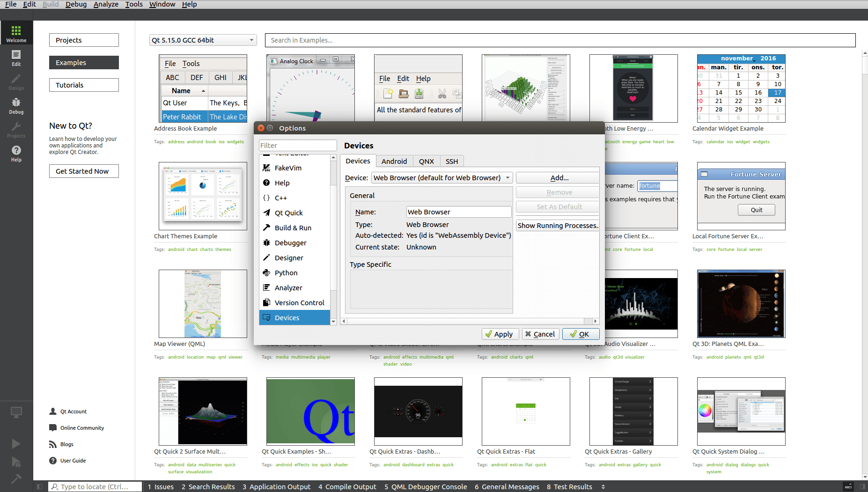The height and width of the screenshot is (492, 868).
Task: Click the Type to locate field
Action: pos(96,487)
